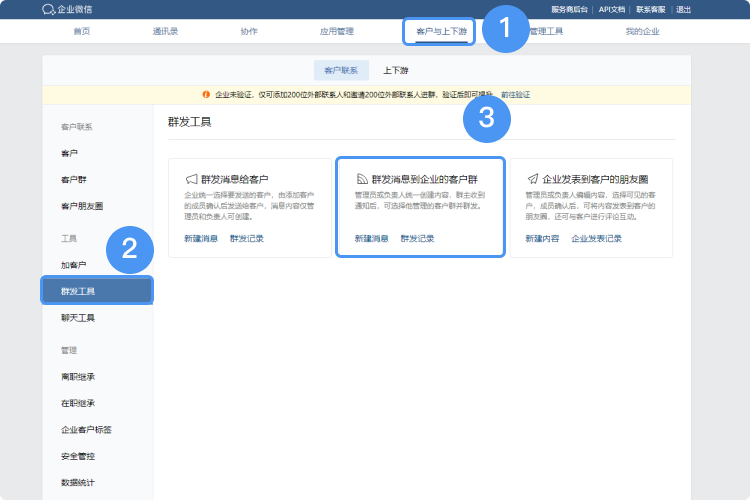Click the orange warning icon in the notice bar
The width and height of the screenshot is (750, 500).
pos(207,94)
